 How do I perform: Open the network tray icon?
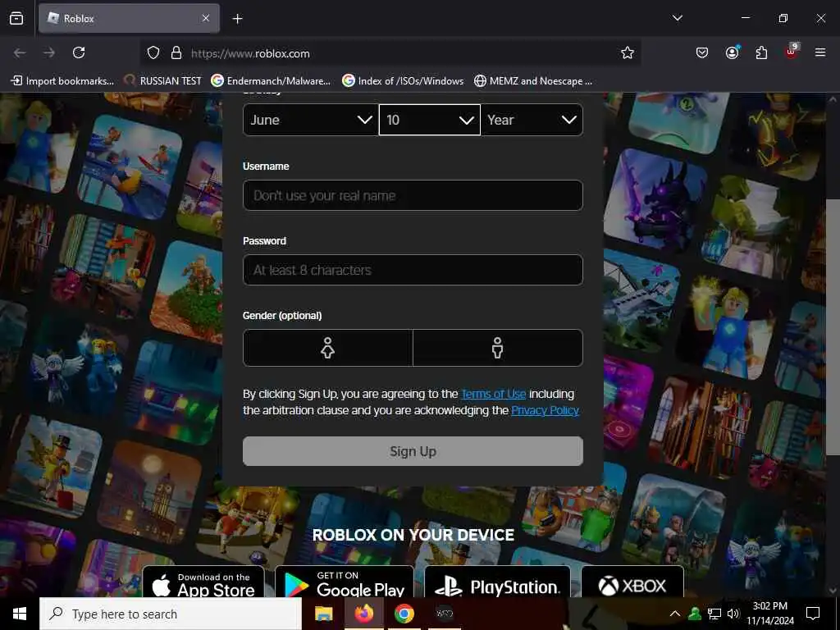(x=714, y=614)
